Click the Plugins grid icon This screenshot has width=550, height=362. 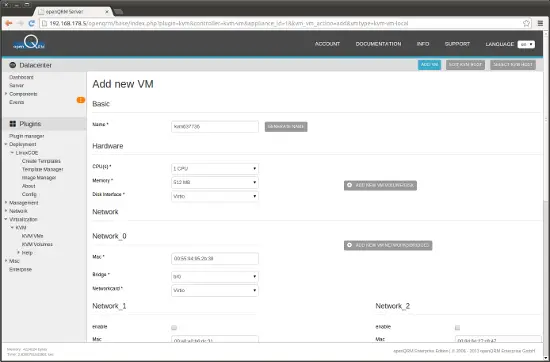(x=13, y=124)
